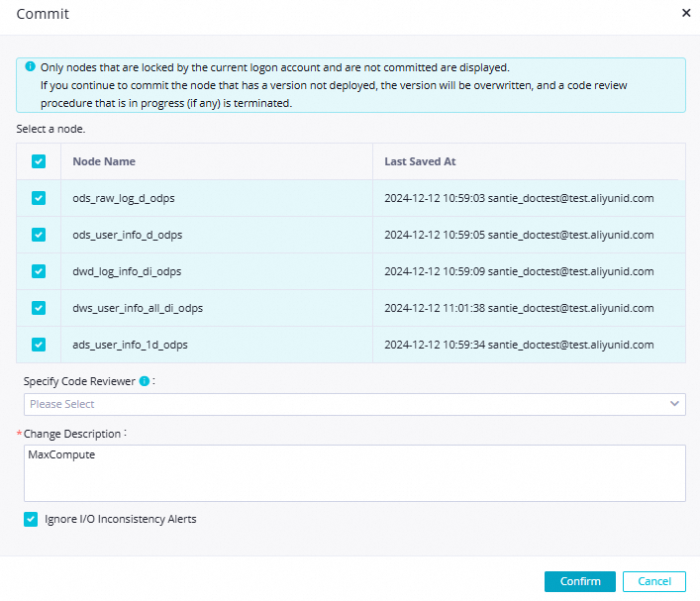700x601 pixels.
Task: Toggle the select-all nodes header checkbox
Action: [x=39, y=161]
